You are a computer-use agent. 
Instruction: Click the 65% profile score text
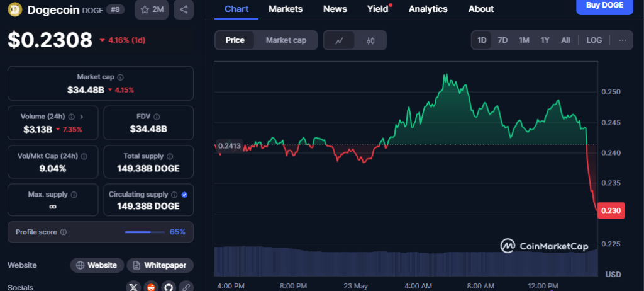coord(177,232)
